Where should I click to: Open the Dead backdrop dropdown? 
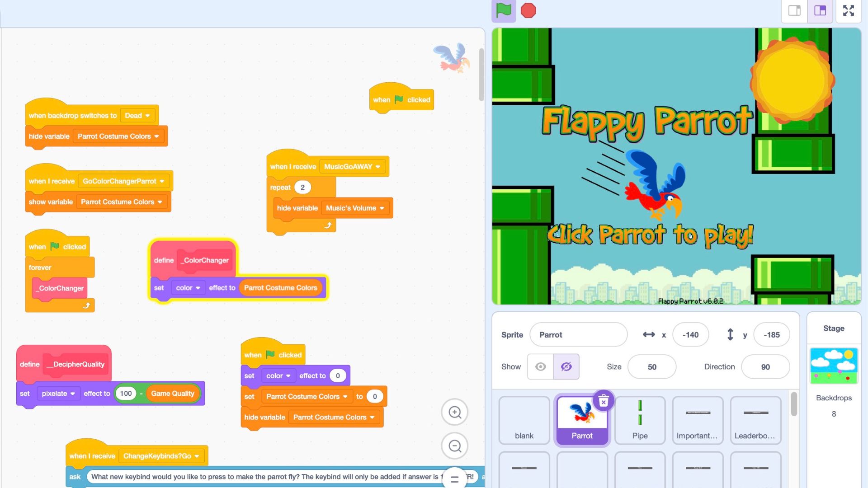point(137,116)
